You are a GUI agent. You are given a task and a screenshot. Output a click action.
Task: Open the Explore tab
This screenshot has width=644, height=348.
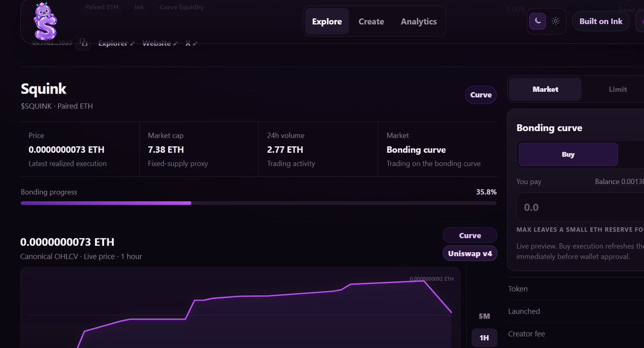click(327, 22)
